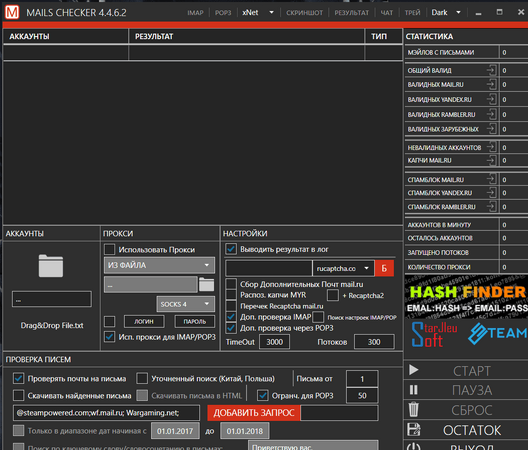Toggle Выводить результат в лог checkbox
This screenshot has width=528, height=450.
231,249
